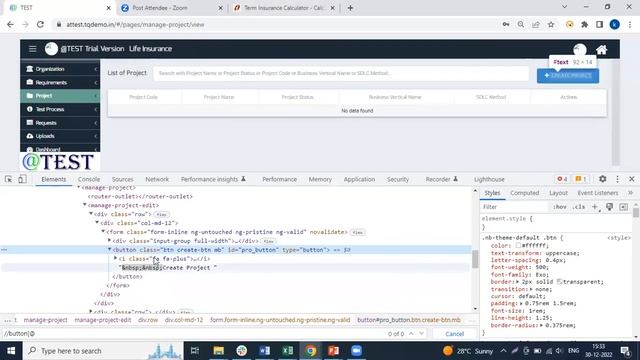
Task: Open PowerPoint from the taskbar
Action: click(x=333, y=351)
